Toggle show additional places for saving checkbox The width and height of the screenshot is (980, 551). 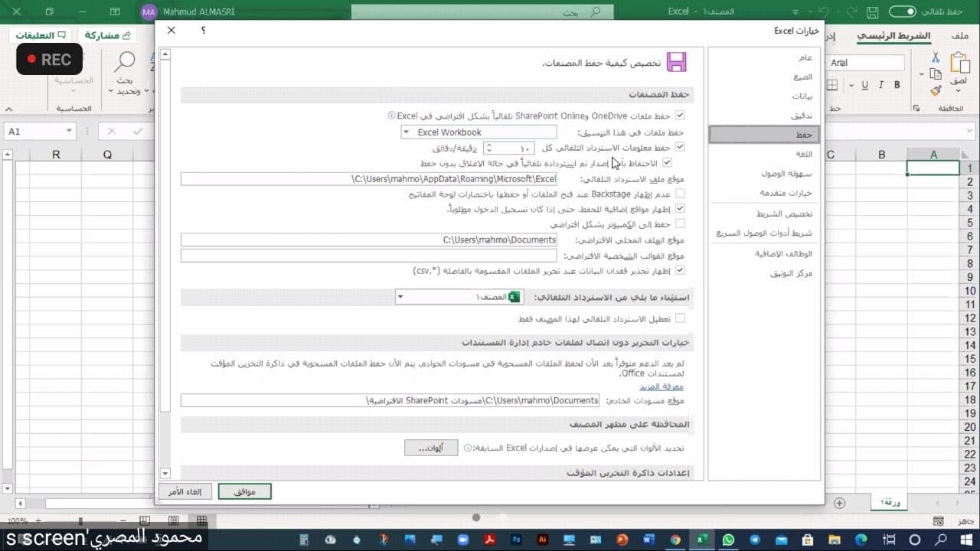click(x=680, y=208)
